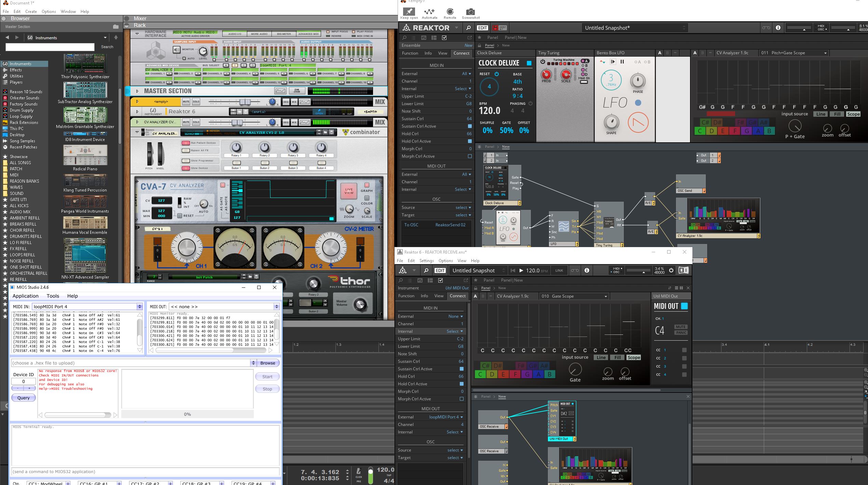Toggle the Tiny Turing power icon
Viewport: 868px width, 485px height.
542,61
